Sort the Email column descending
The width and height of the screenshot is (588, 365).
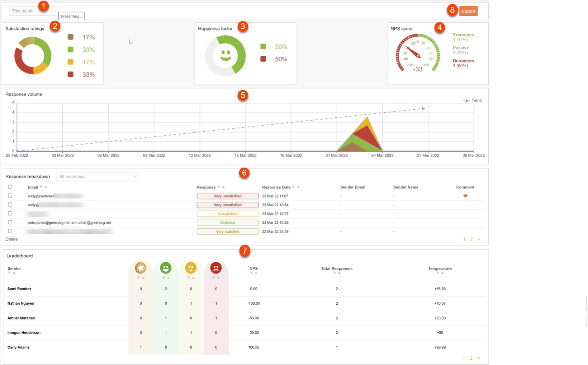pyautogui.click(x=41, y=187)
